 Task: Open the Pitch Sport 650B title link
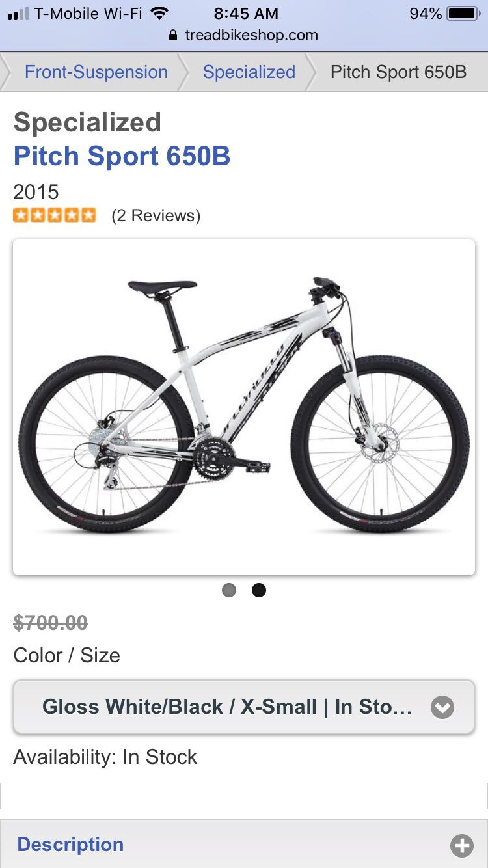(x=122, y=156)
